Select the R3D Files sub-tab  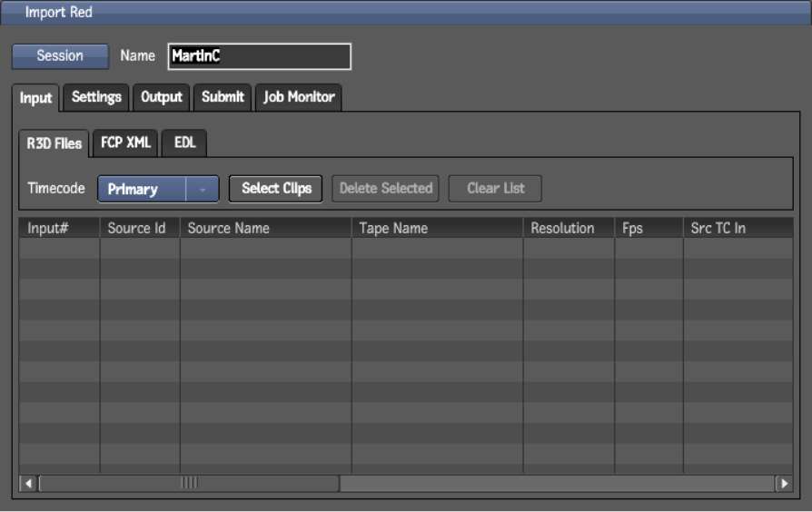[x=54, y=143]
